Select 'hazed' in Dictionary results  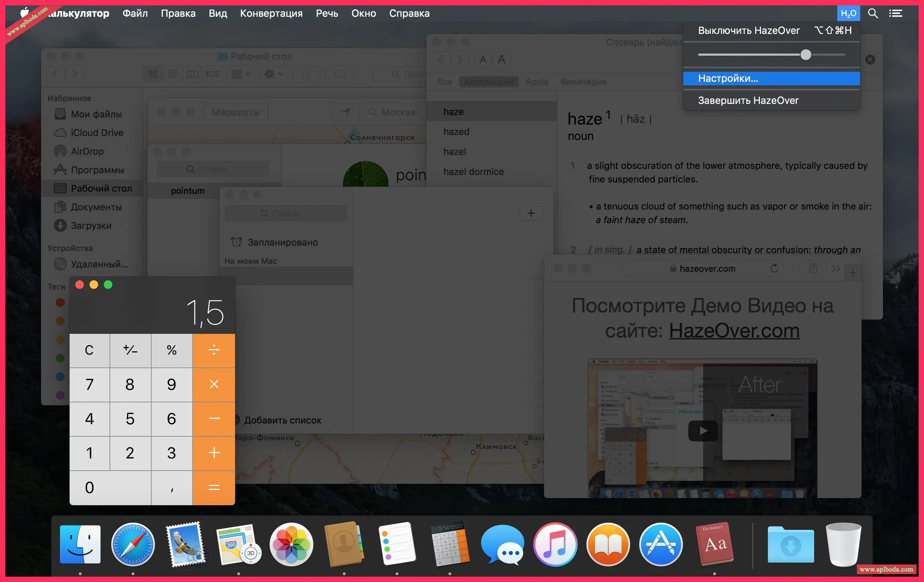tap(492, 132)
